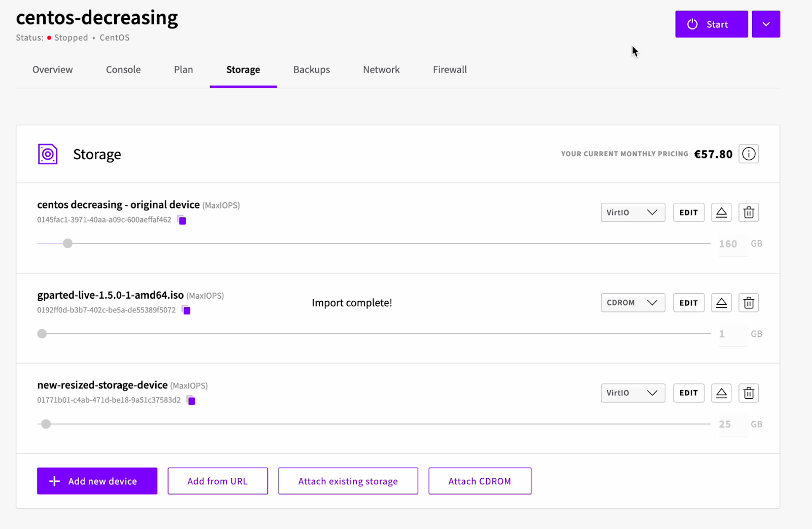Expand server actions arrow next to Start

coord(766,24)
